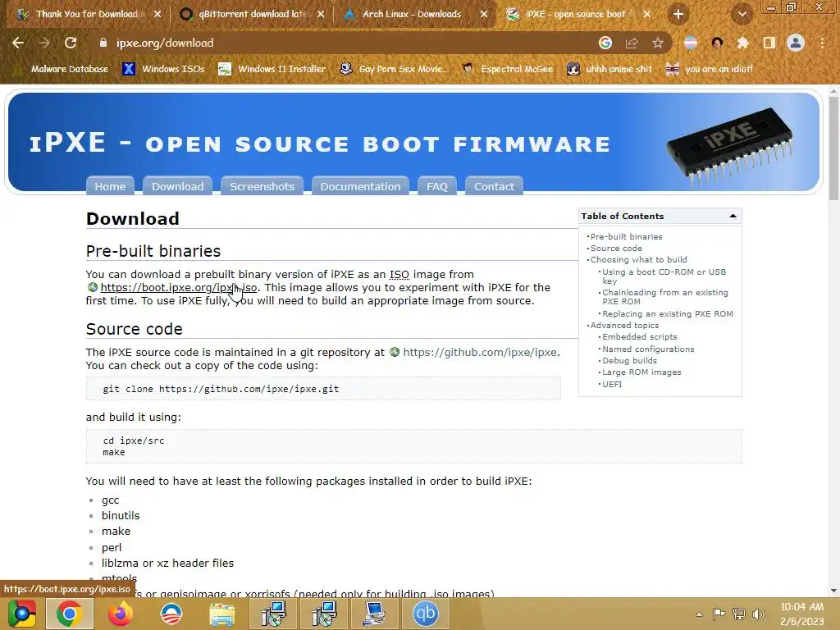
Task: Go back to the previous page
Action: (18, 43)
